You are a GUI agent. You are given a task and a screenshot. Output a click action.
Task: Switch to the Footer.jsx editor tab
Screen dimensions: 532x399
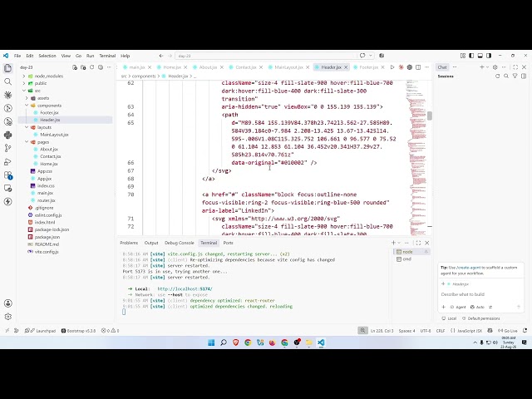point(368,67)
